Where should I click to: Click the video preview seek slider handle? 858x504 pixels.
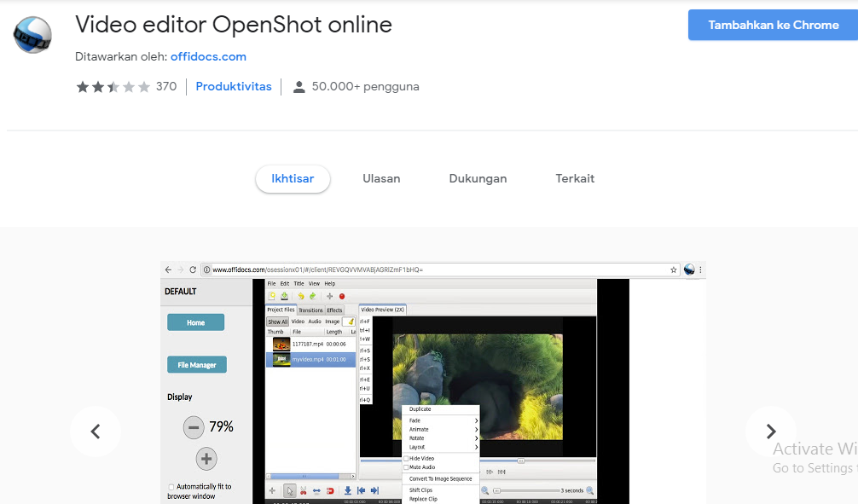(521, 461)
